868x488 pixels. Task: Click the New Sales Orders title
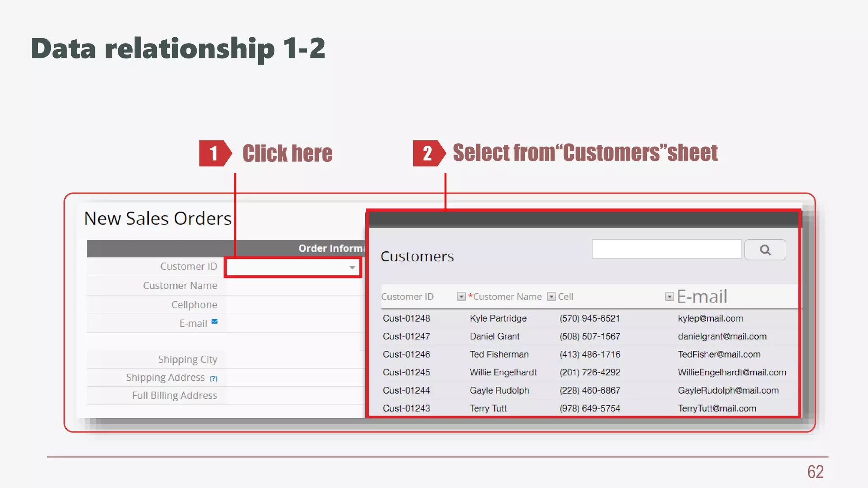[x=158, y=219]
